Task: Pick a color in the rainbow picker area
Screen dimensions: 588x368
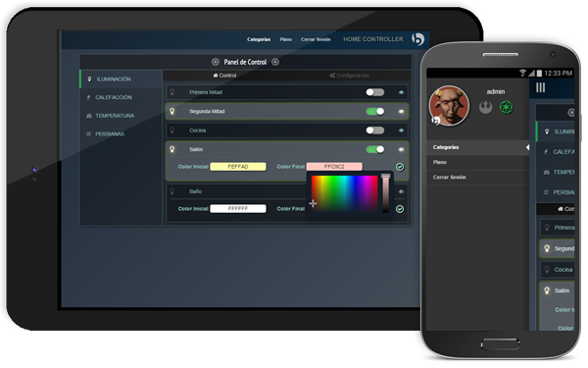Action: pos(344,193)
